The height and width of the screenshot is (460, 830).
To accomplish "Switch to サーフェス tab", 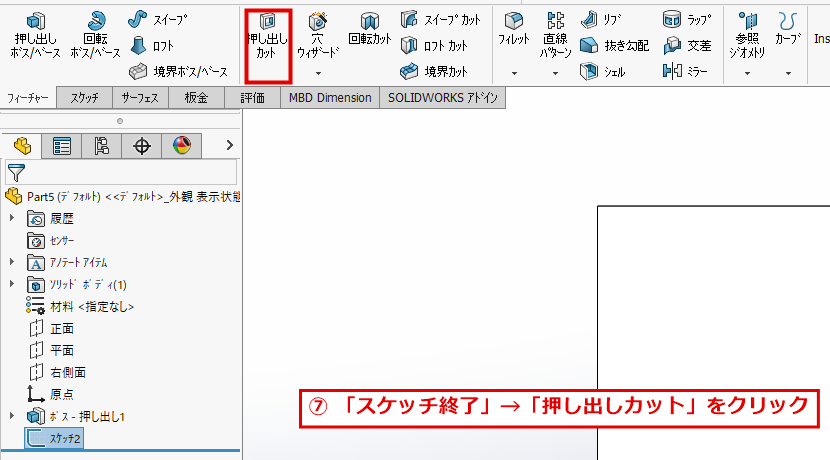I will pos(140,98).
